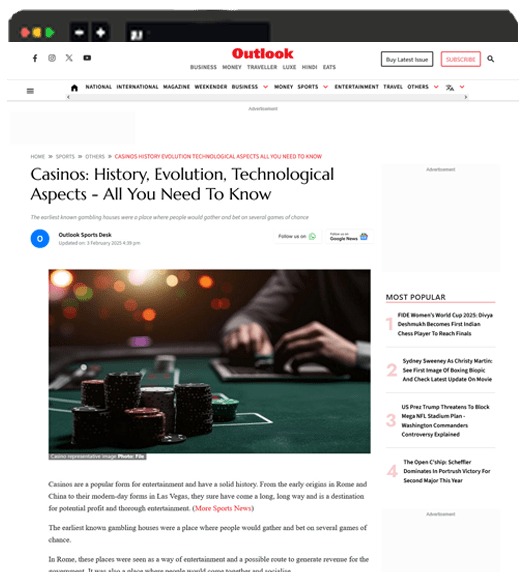Open the YouTube channel icon
The image size is (524, 572).
(x=87, y=58)
